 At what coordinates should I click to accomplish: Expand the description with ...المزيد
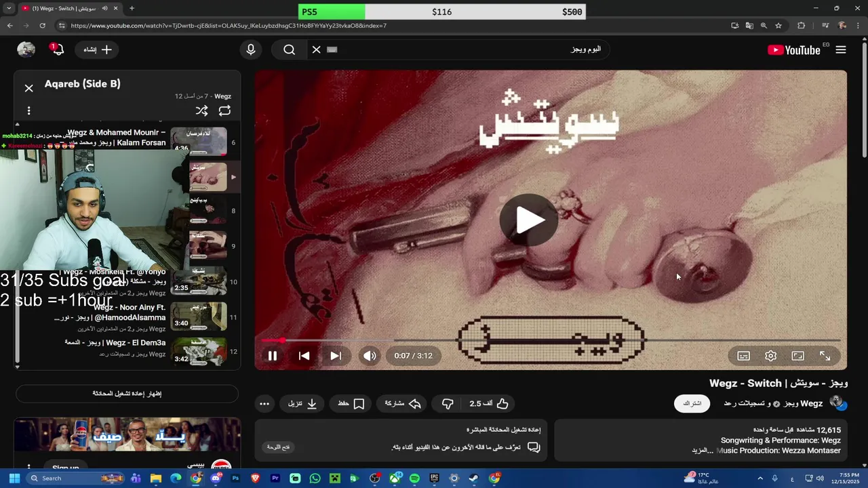pos(703,451)
